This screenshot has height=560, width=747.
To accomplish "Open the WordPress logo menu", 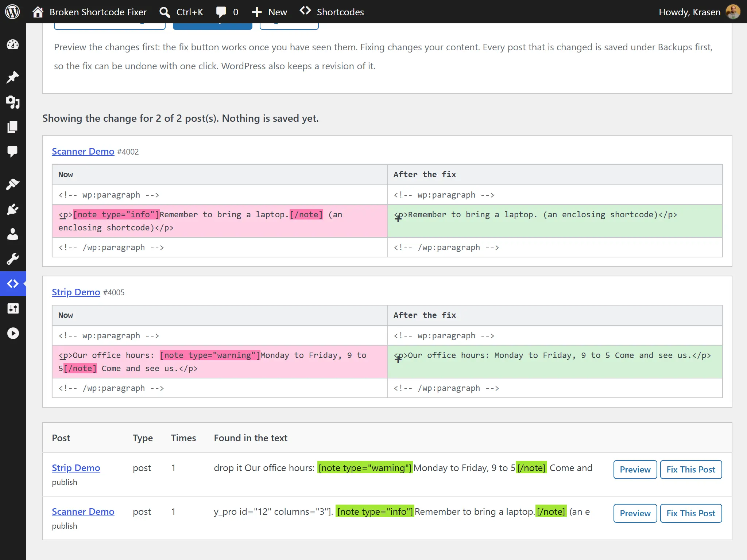I will click(x=12, y=12).
